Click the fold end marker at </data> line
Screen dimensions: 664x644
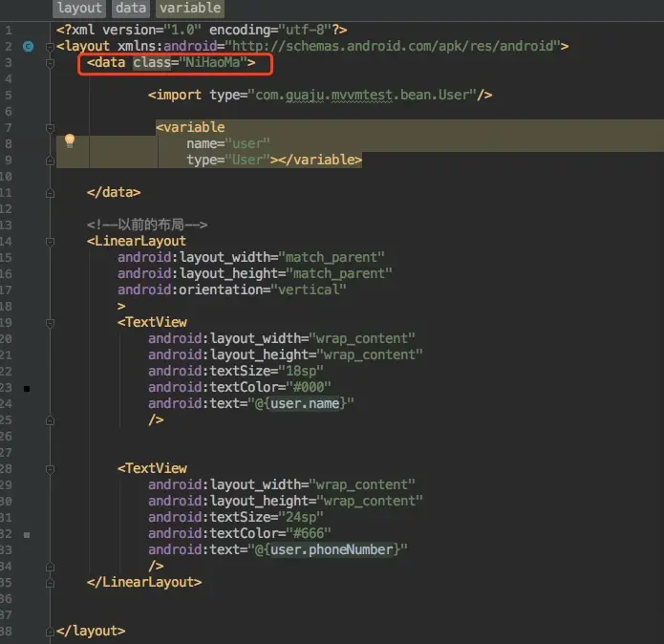(50, 193)
